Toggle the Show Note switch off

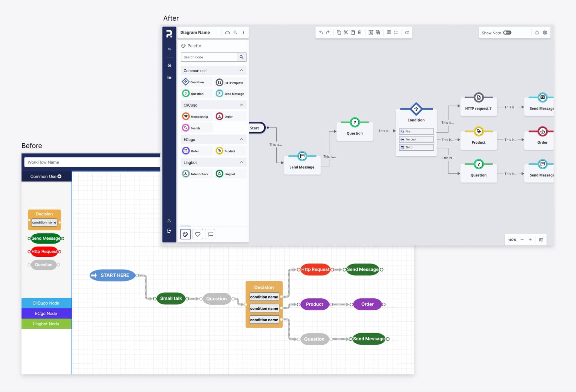coord(507,33)
